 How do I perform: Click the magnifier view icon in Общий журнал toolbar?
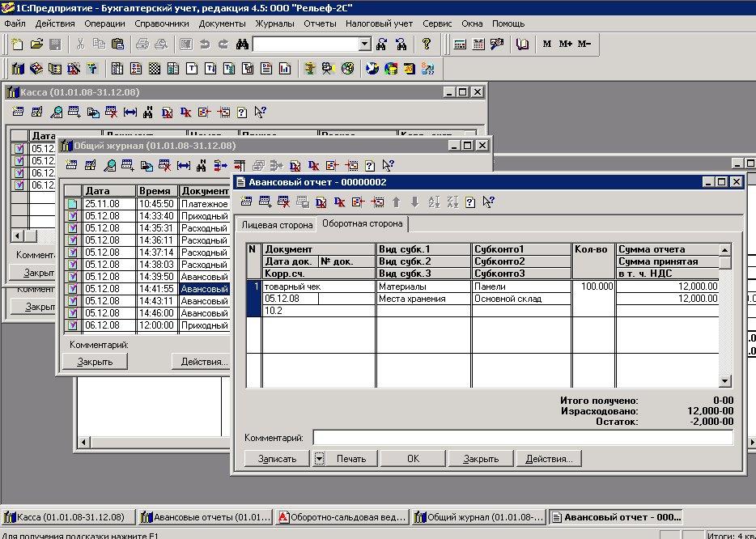point(109,165)
